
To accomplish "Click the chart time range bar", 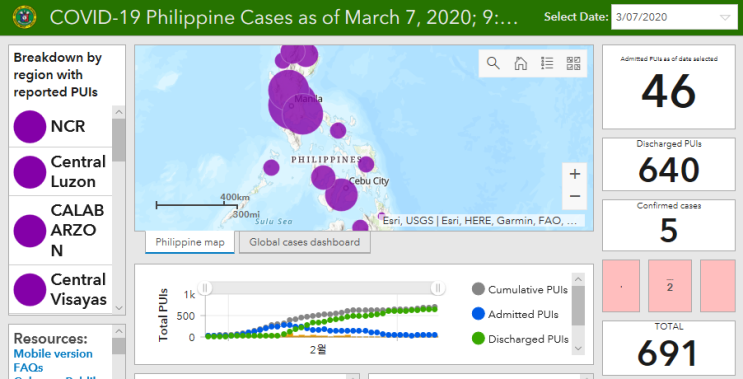I will tap(321, 288).
